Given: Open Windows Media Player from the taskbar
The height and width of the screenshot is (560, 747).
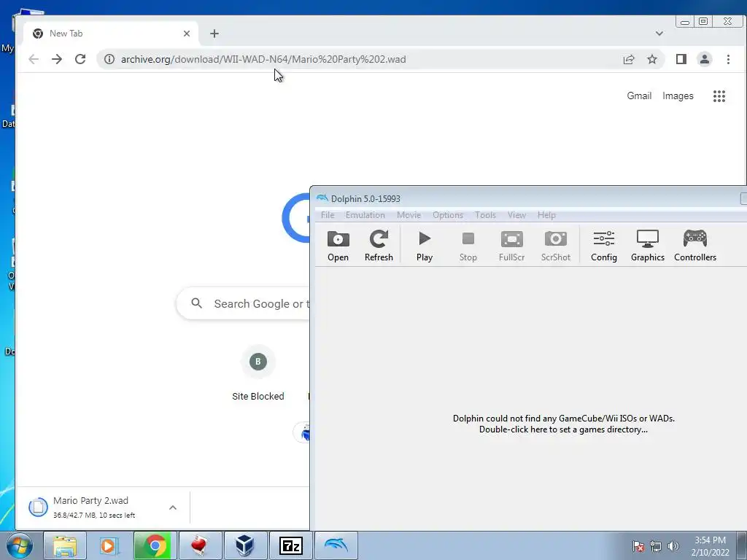Looking at the screenshot, I should click(109, 545).
